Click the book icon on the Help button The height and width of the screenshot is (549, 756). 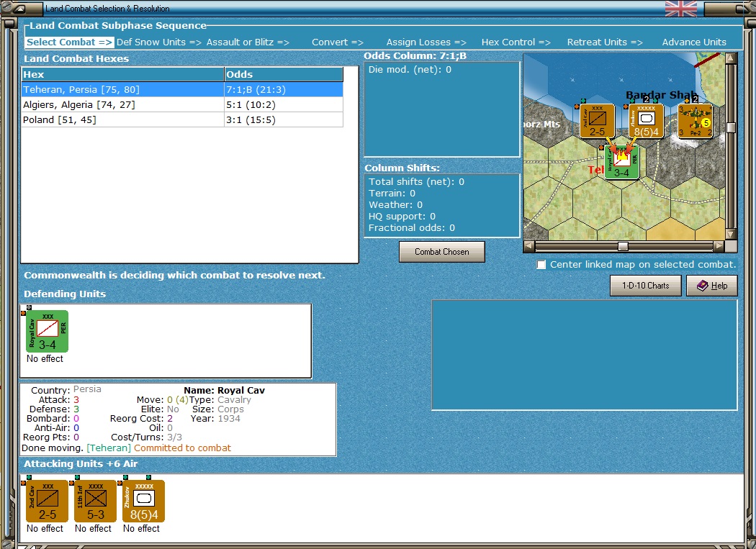pos(703,286)
